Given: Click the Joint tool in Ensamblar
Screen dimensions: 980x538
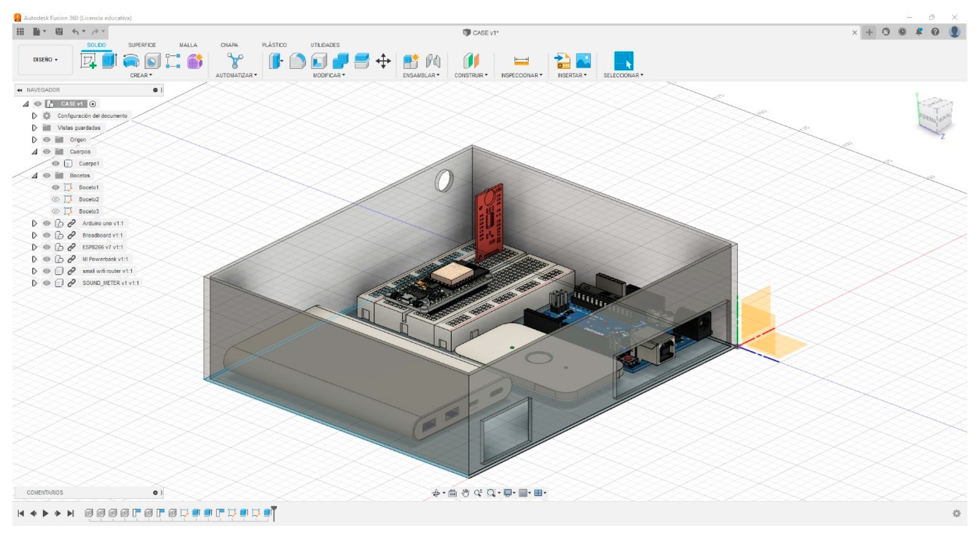Looking at the screenshot, I should click(x=433, y=61).
